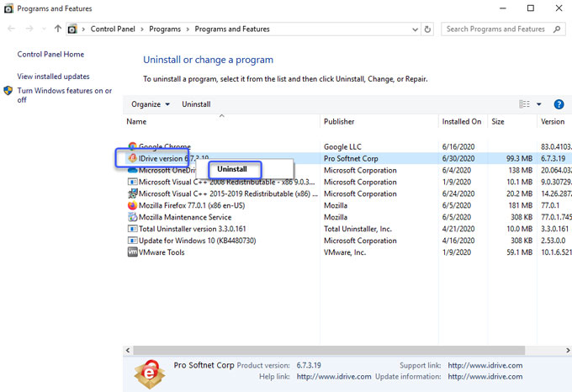Select Update for Windows 10 (KB4480730) entry
Image resolution: width=572 pixels, height=392 pixels.
tap(198, 241)
